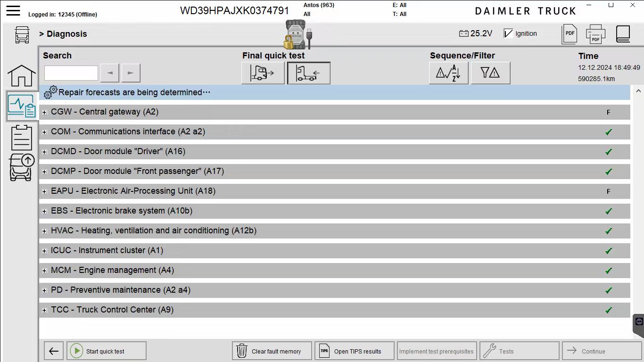Click the next search result arrow
Screen dimensions: 644x362
(131, 73)
